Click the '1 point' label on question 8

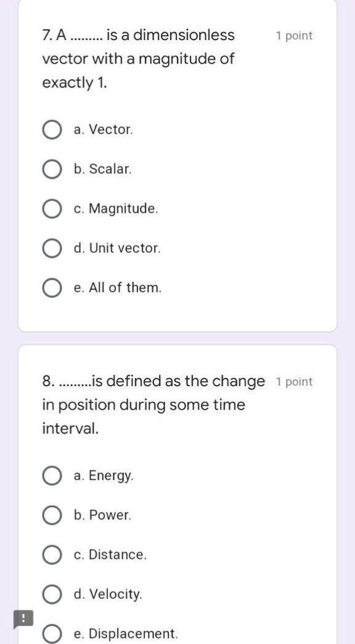[294, 381]
